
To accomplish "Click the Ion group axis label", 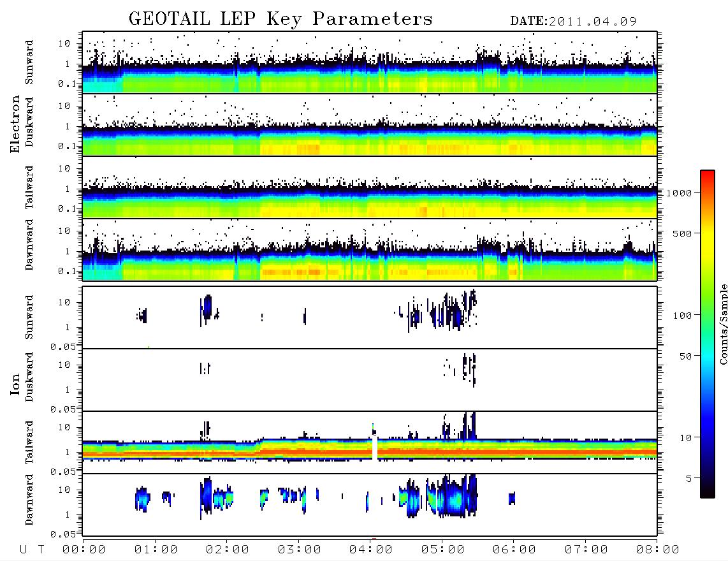I will [x=15, y=384].
